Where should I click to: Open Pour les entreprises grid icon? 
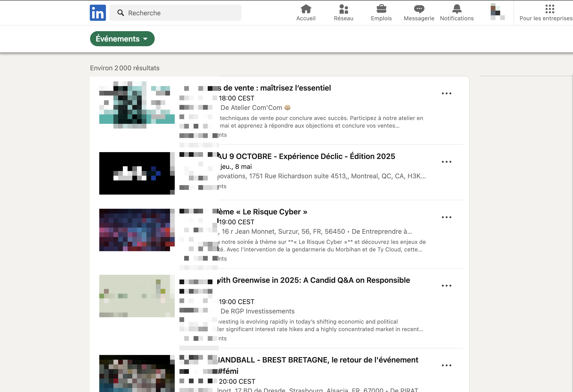550,9
